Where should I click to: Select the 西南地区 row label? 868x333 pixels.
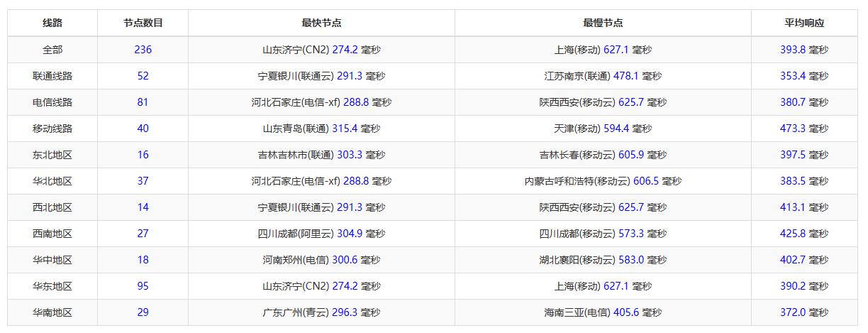coord(52,234)
